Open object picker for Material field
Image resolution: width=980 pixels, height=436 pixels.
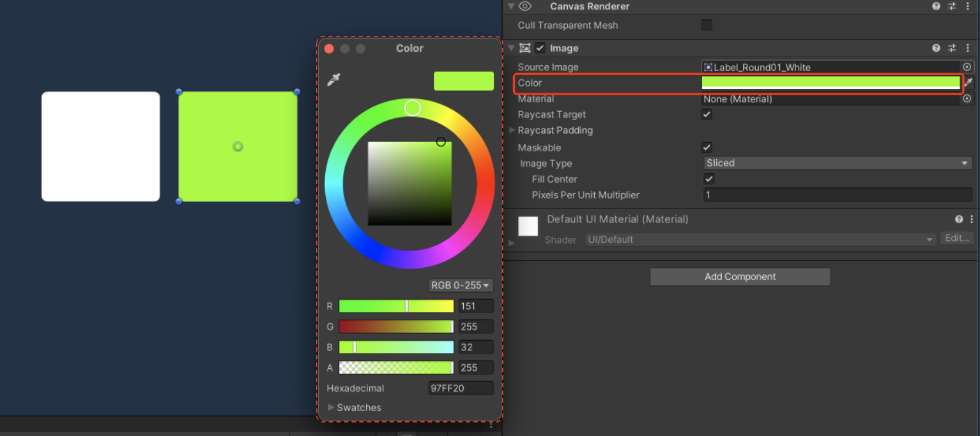click(x=967, y=98)
